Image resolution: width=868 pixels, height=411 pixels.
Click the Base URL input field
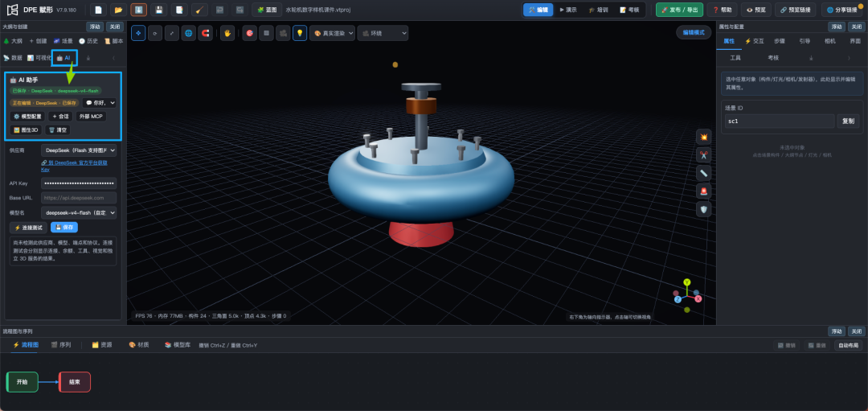(x=79, y=197)
